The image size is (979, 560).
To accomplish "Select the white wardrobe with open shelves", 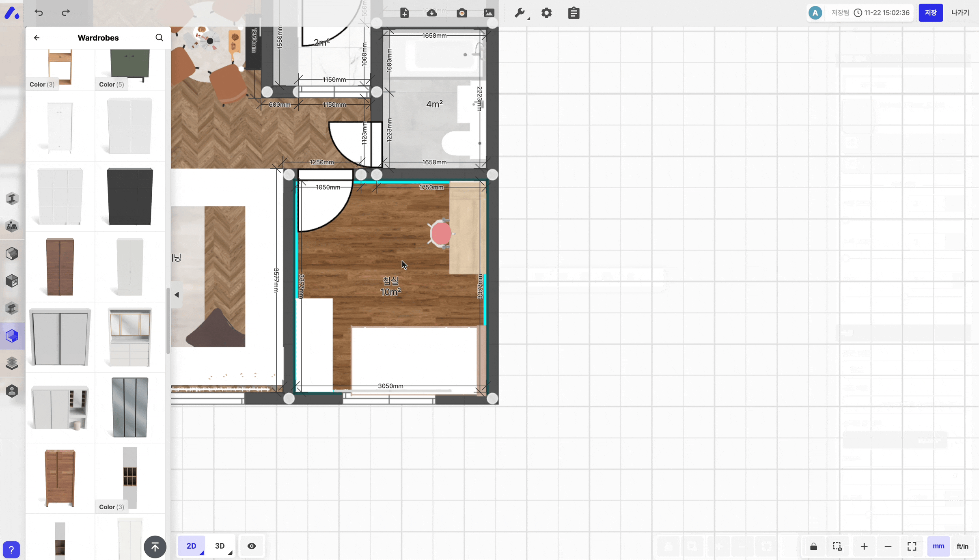I will point(60,407).
